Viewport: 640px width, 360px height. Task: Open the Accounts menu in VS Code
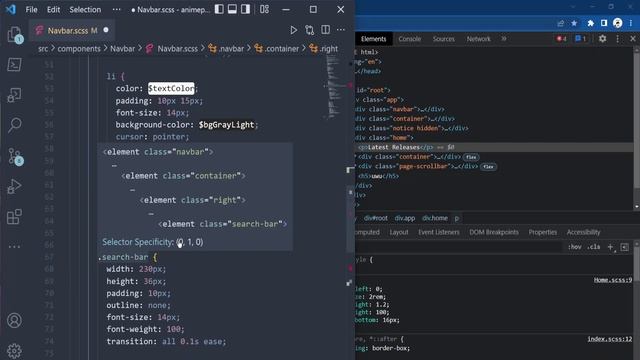14,320
